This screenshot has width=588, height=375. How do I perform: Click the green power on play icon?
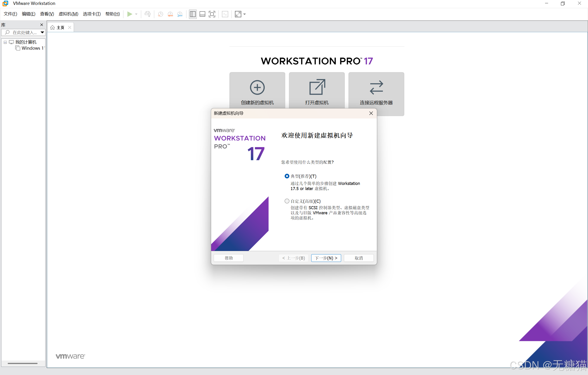pos(130,14)
